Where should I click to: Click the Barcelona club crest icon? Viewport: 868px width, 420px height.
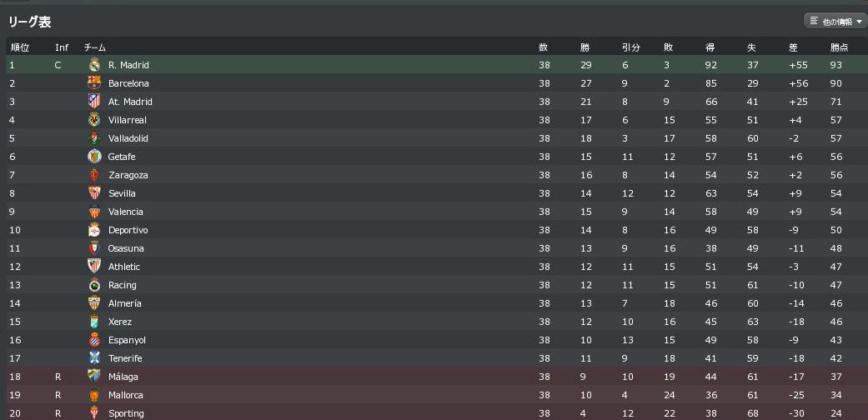pyautogui.click(x=94, y=83)
